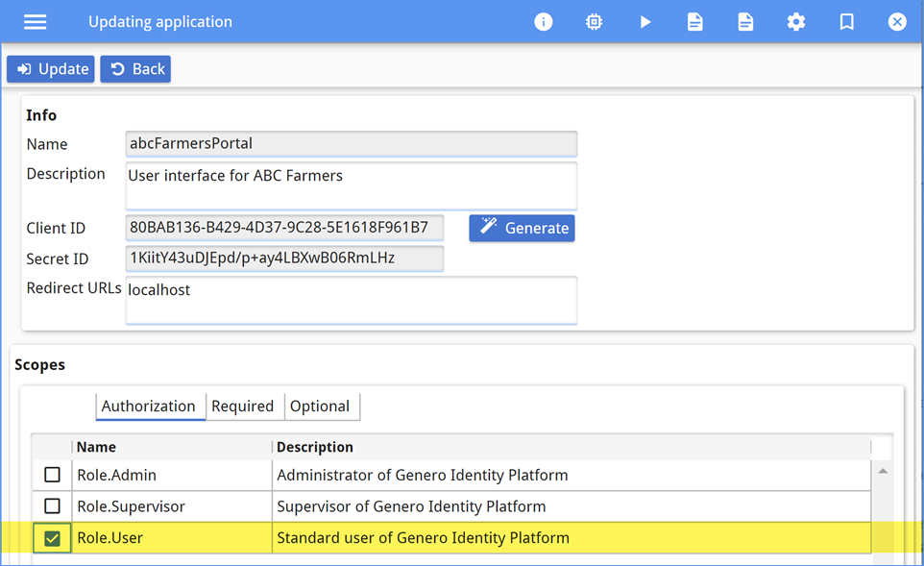The height and width of the screenshot is (566, 924).
Task: Uncheck the Role.User scope
Action: (x=51, y=538)
